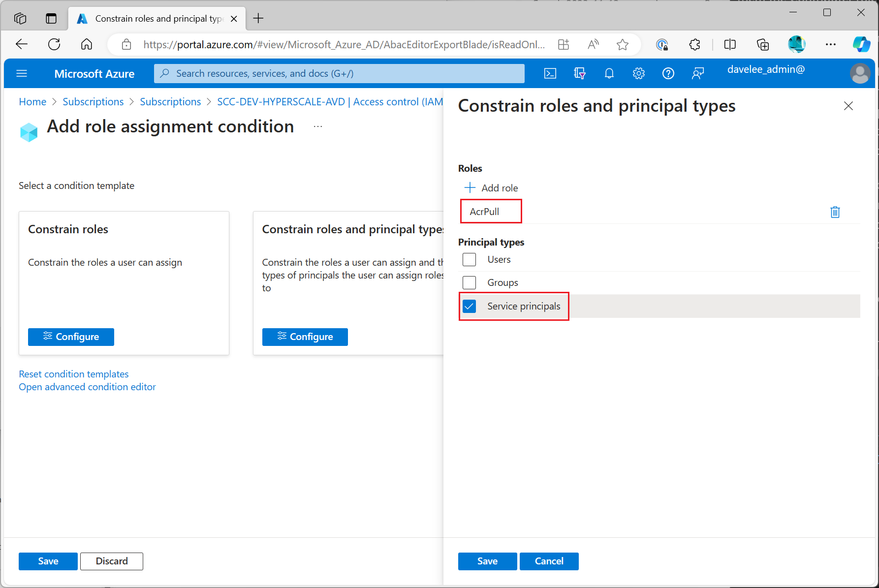Uncheck the Service principals checkbox

(x=470, y=306)
